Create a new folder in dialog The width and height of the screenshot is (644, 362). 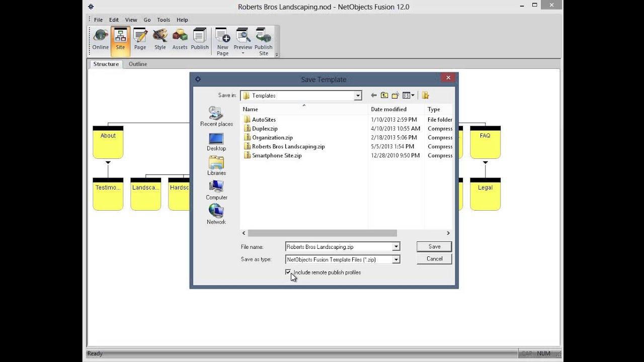(395, 96)
